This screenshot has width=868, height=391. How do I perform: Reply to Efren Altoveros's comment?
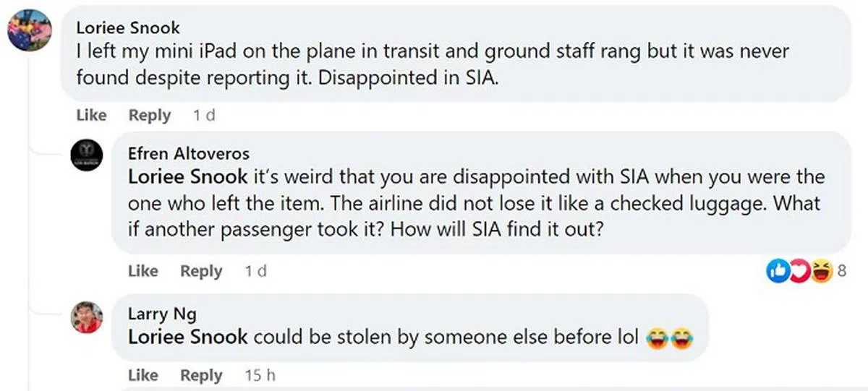click(x=201, y=271)
